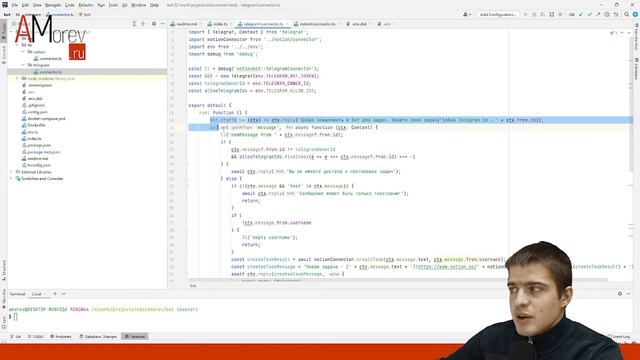Switch to readme.md editor tab
640x360 pixels.
pyautogui.click(x=187, y=24)
